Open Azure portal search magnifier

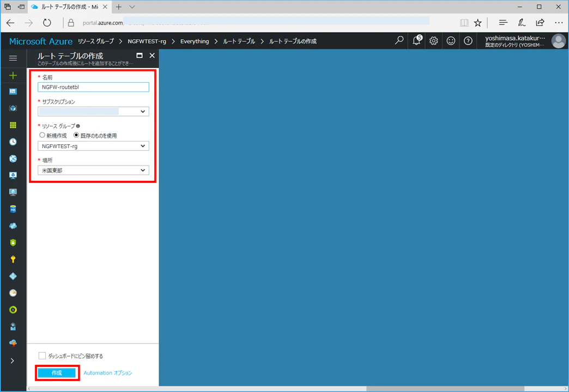point(399,41)
